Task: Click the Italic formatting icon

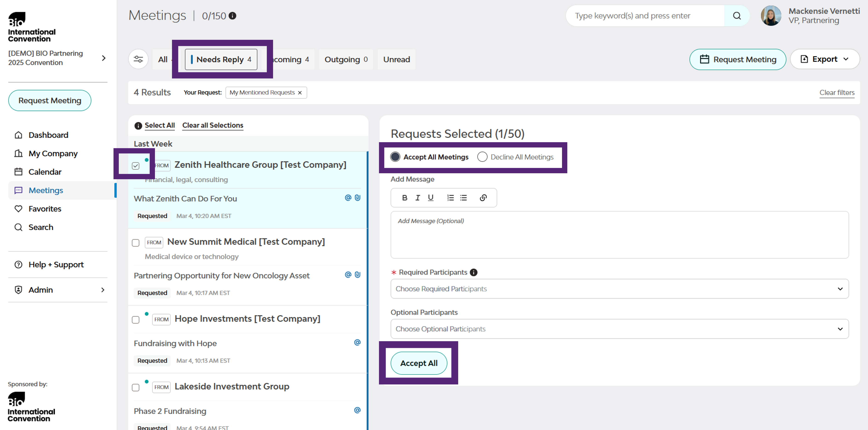Action: coord(417,198)
